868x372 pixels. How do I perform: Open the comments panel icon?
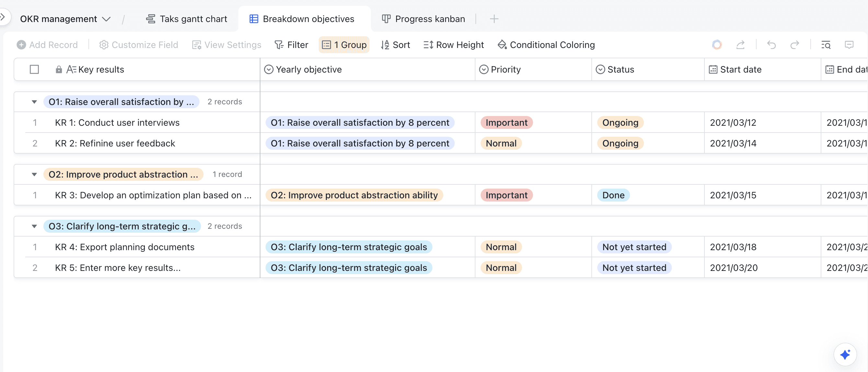(849, 45)
